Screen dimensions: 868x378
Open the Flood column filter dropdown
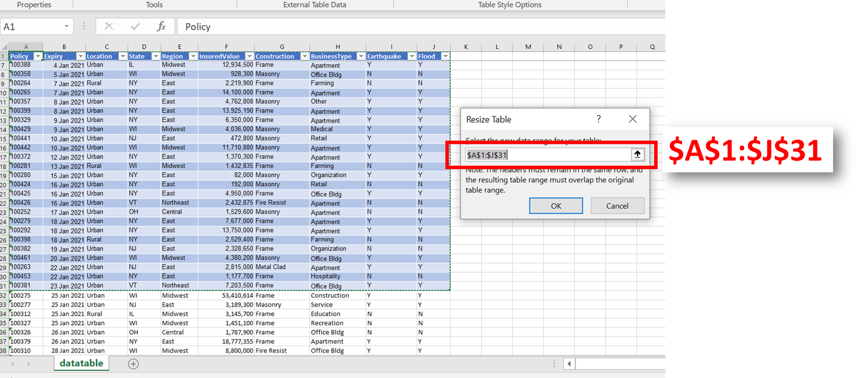pyautogui.click(x=445, y=56)
